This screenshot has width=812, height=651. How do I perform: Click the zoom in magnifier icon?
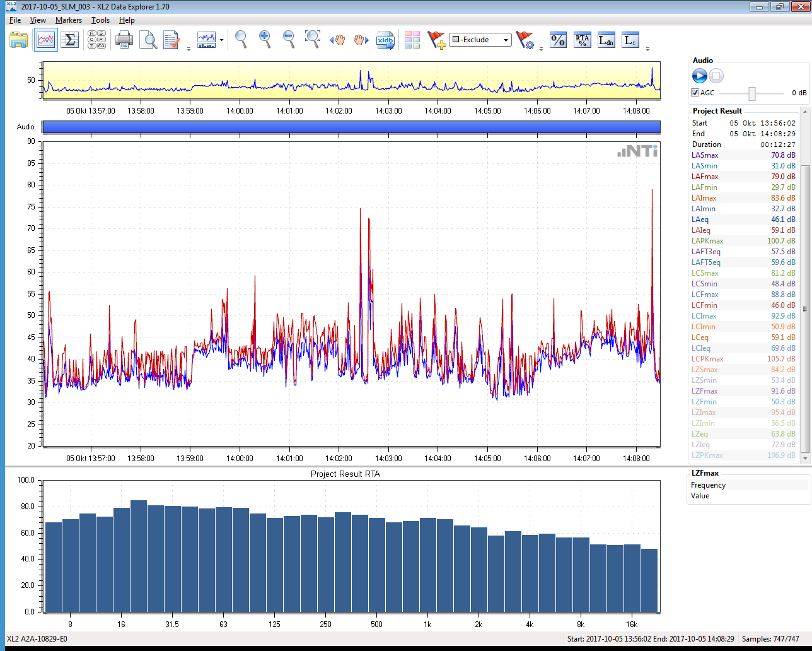pyautogui.click(x=265, y=39)
